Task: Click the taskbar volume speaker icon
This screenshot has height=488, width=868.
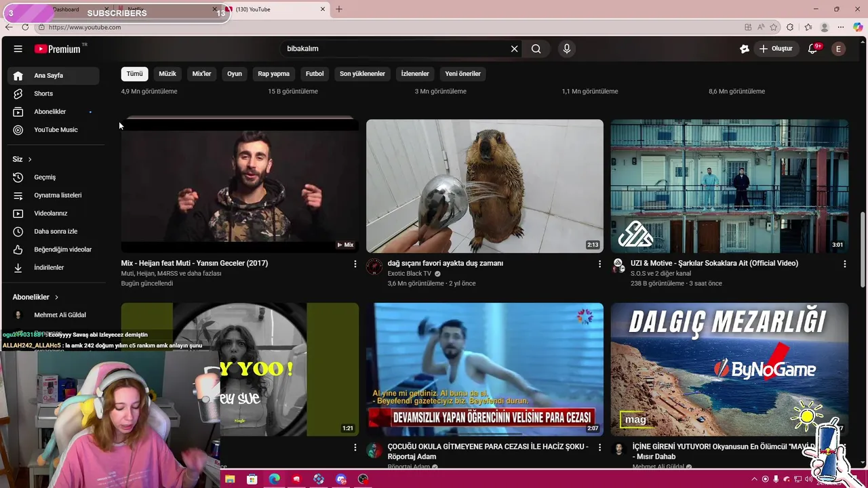Action: coord(808,479)
